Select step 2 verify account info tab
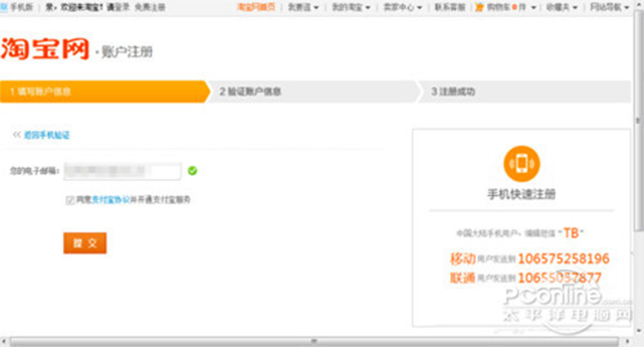Viewport: 644px width, 347px height. (x=314, y=91)
